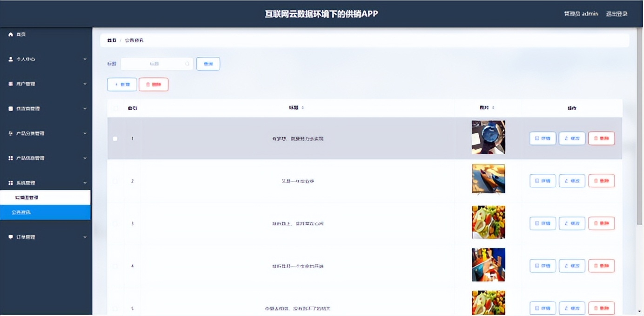644x316 pixels.
Task: Select the checkbox beside row 3
Action: [115, 223]
